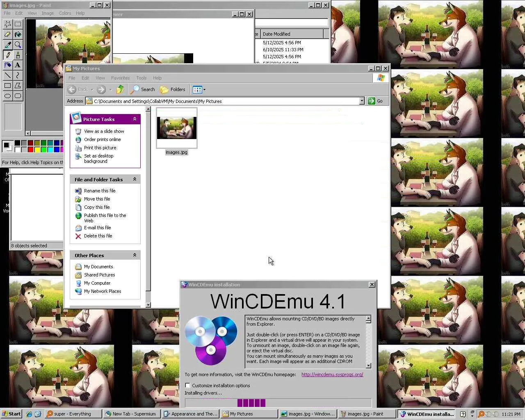525x420 pixels.
Task: Select the rectangular Select tool in Paint
Action: 18,24
